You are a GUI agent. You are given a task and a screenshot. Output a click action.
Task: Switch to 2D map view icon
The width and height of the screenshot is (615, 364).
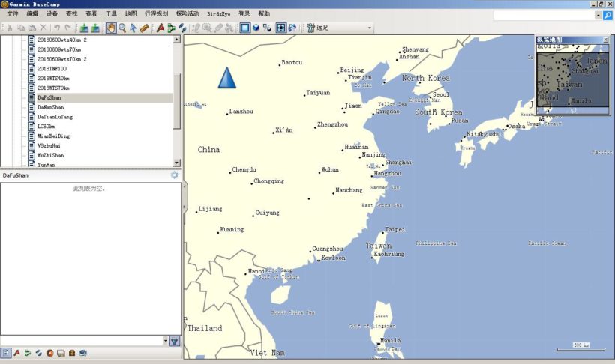[x=245, y=28]
